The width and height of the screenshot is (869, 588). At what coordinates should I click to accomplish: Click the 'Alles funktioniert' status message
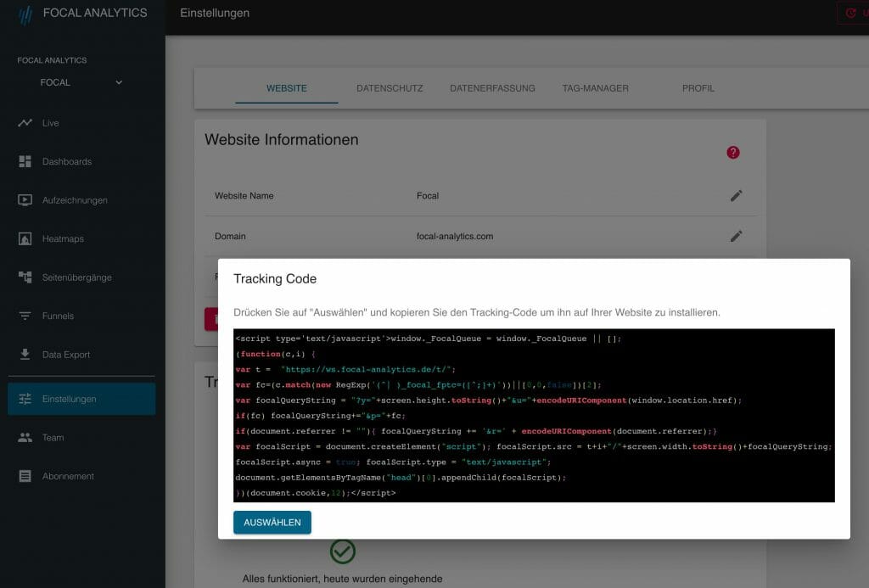click(343, 579)
